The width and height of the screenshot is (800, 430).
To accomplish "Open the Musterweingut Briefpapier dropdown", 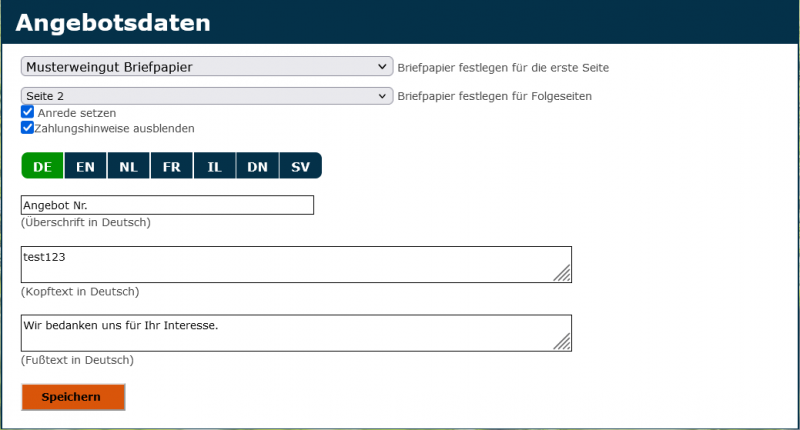I will click(206, 67).
